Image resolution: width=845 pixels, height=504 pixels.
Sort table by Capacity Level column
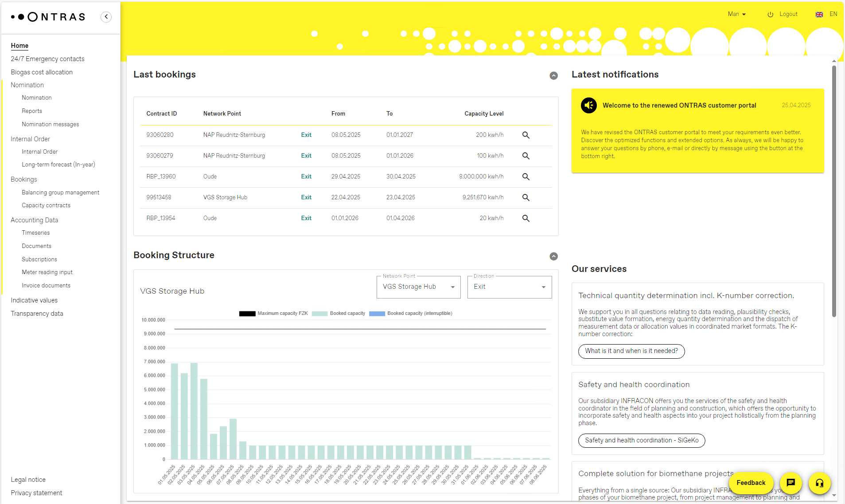pyautogui.click(x=484, y=114)
